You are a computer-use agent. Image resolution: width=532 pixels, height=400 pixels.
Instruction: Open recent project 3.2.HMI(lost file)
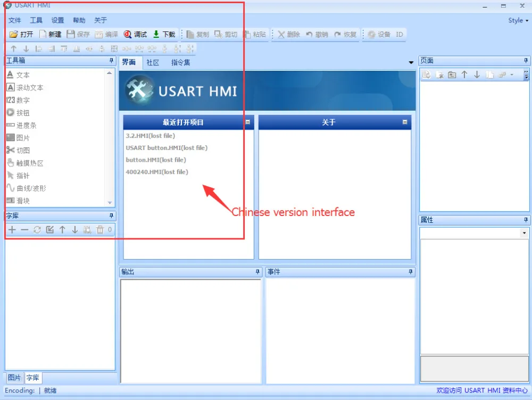point(151,136)
